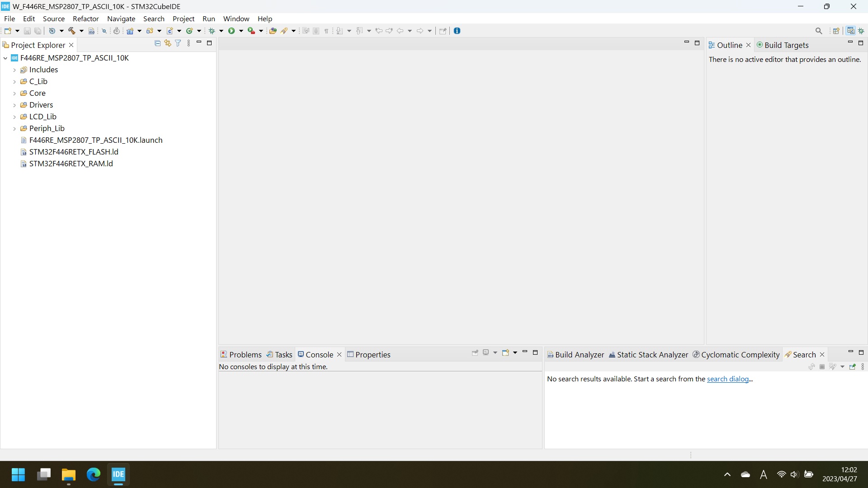Expand the LCD_Lib folder
868x488 pixels.
tap(15, 117)
